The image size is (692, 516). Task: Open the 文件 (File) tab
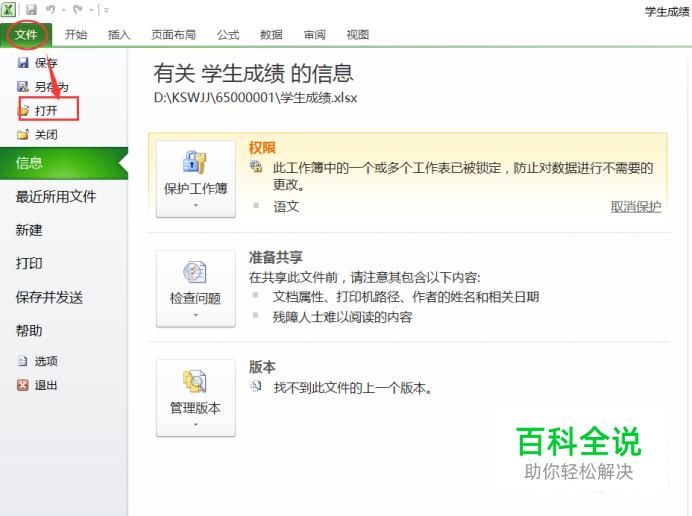pos(26,34)
